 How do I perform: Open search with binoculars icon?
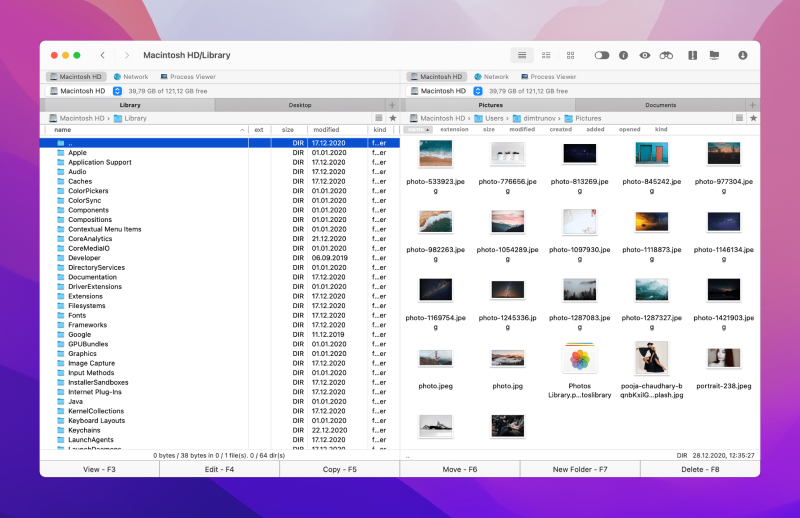click(666, 55)
